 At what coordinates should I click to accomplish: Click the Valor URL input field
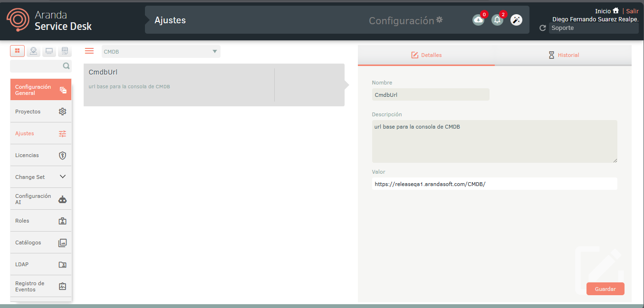tap(494, 184)
